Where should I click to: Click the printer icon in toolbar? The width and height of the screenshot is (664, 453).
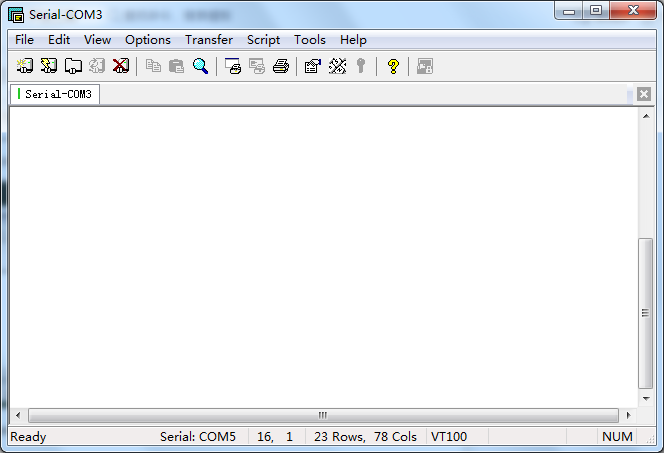click(x=281, y=66)
